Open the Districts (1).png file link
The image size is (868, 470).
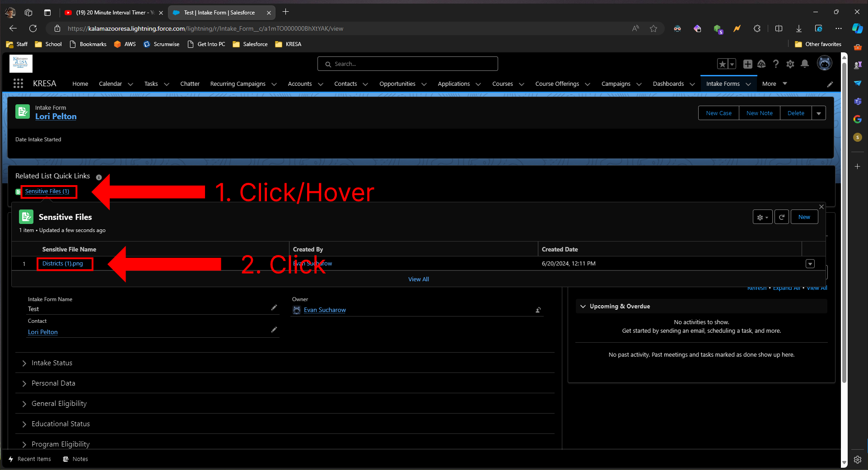coord(63,264)
